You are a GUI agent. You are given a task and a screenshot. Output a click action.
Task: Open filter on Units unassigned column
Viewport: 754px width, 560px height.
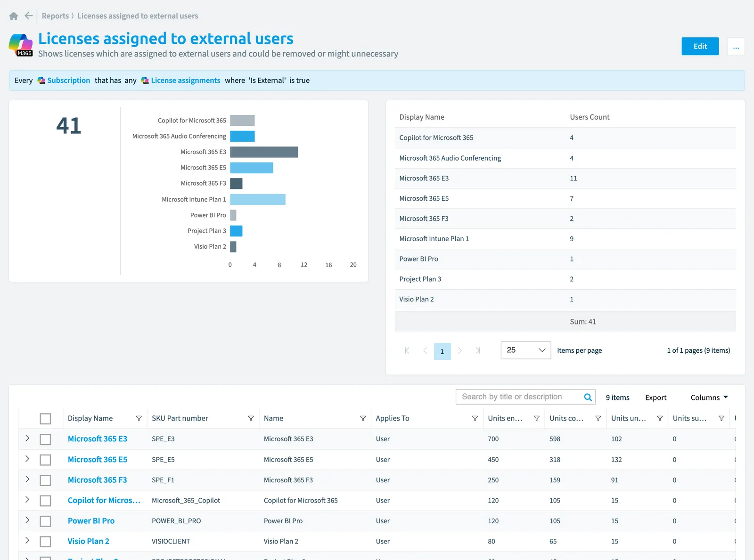pos(660,418)
